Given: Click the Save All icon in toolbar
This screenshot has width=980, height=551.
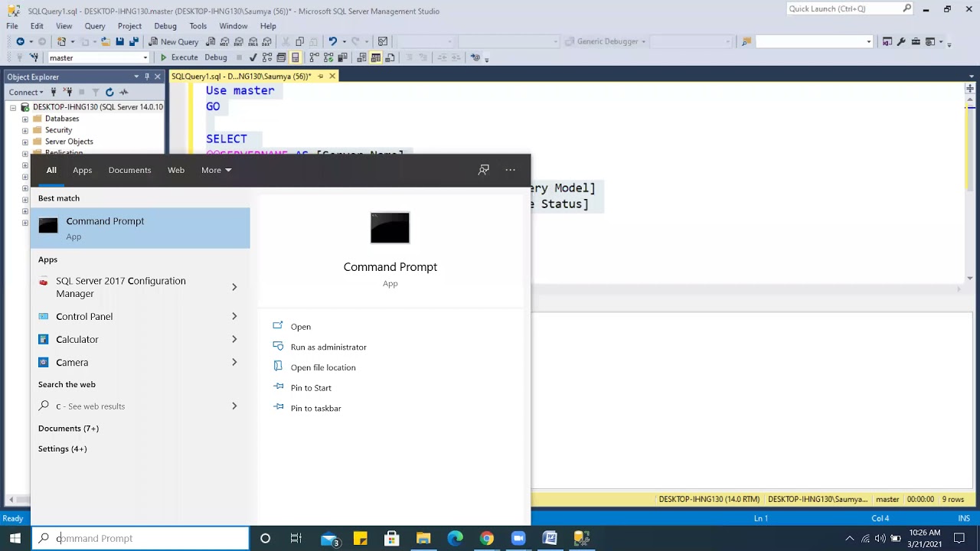Looking at the screenshot, I should click(133, 41).
